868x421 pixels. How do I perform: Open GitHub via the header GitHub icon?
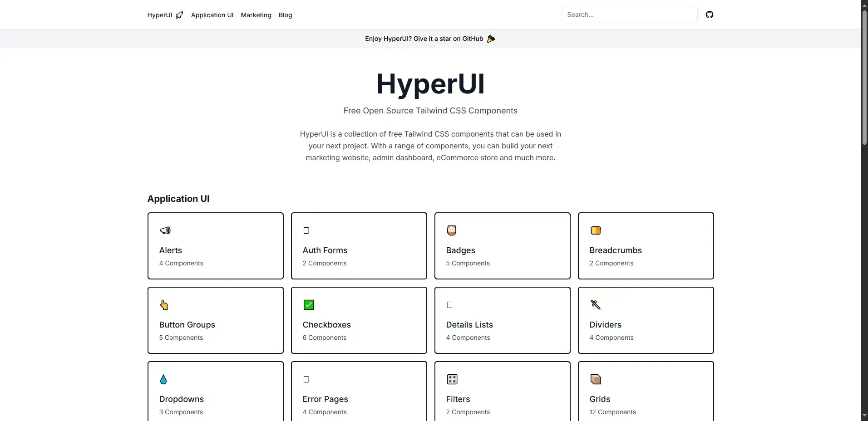pos(710,14)
